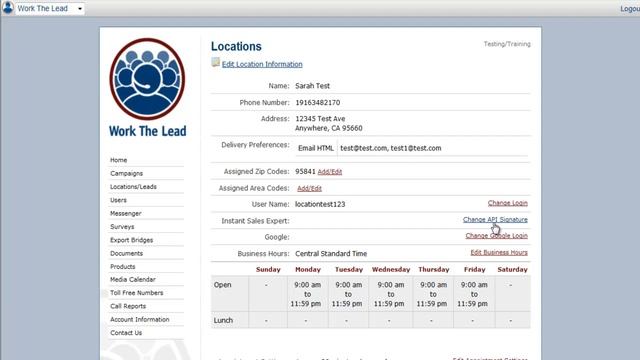Viewport: 640px width, 360px height.
Task: Open Surveys in sidebar
Action: [122, 227]
